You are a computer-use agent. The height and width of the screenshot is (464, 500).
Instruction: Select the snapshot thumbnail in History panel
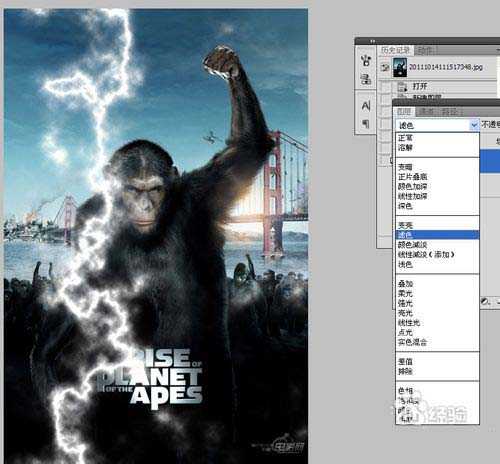point(400,67)
